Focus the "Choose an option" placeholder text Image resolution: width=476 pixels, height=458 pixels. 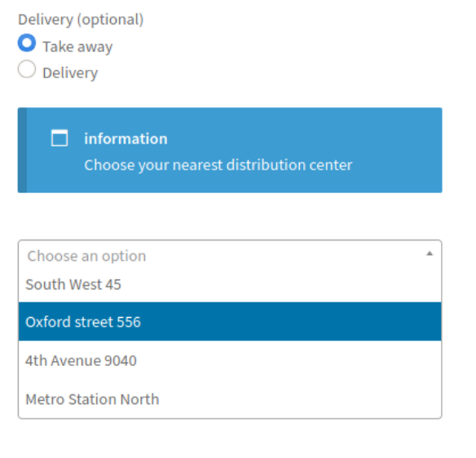tap(86, 256)
